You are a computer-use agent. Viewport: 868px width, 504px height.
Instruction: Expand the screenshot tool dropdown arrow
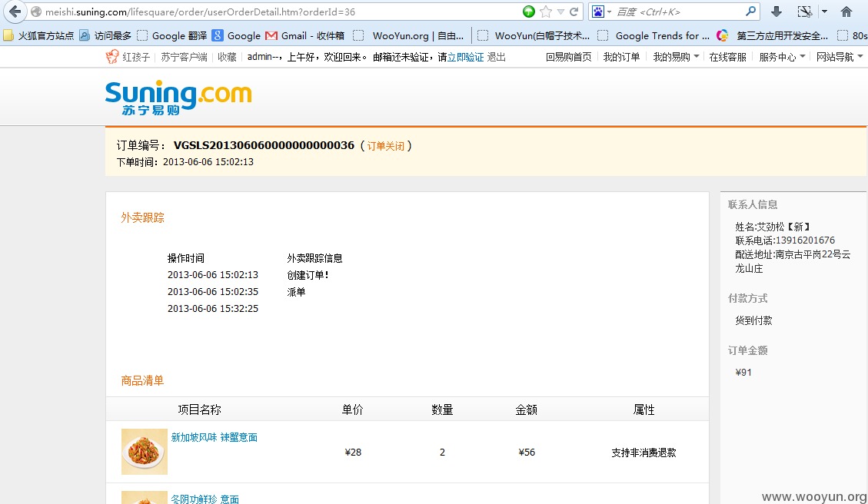(824, 12)
